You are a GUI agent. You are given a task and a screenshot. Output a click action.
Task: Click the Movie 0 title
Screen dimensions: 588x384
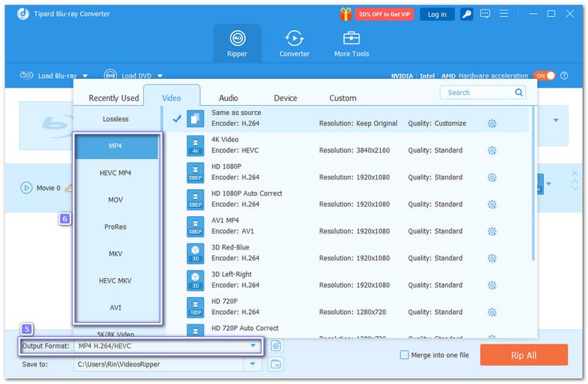[x=49, y=188]
